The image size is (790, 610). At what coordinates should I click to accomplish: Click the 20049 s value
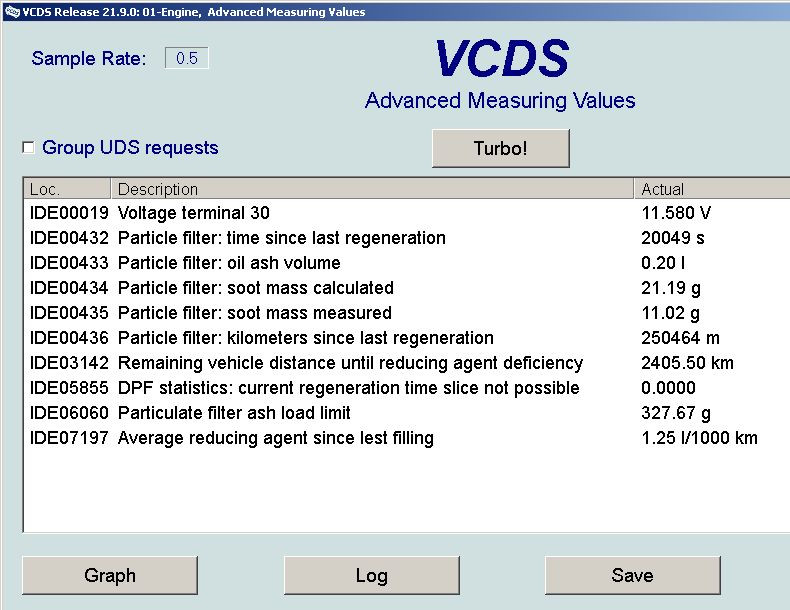point(673,238)
